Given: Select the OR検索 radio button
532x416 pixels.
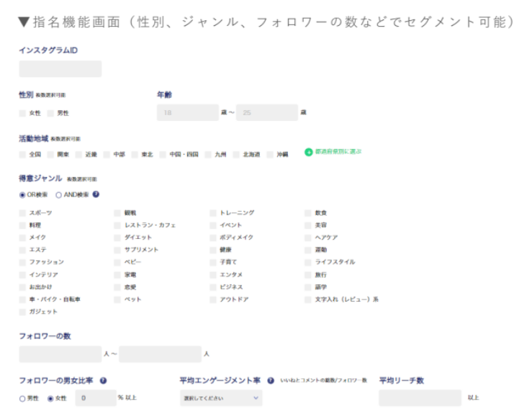Looking at the screenshot, I should (22, 194).
